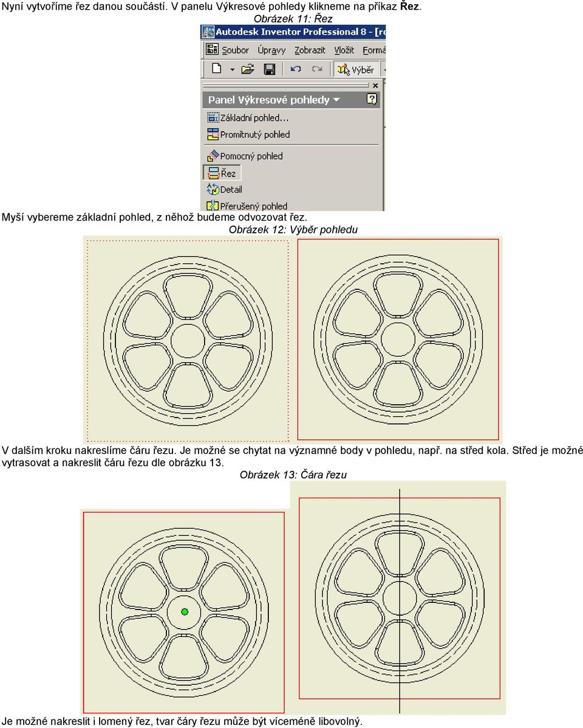This screenshot has width=583, height=728.
Task: Click the Inventor application icon in title bar
Action: click(208, 32)
